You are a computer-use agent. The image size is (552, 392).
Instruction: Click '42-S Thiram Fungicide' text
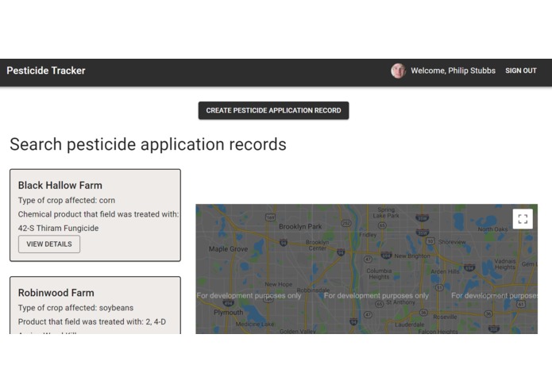[x=59, y=229]
